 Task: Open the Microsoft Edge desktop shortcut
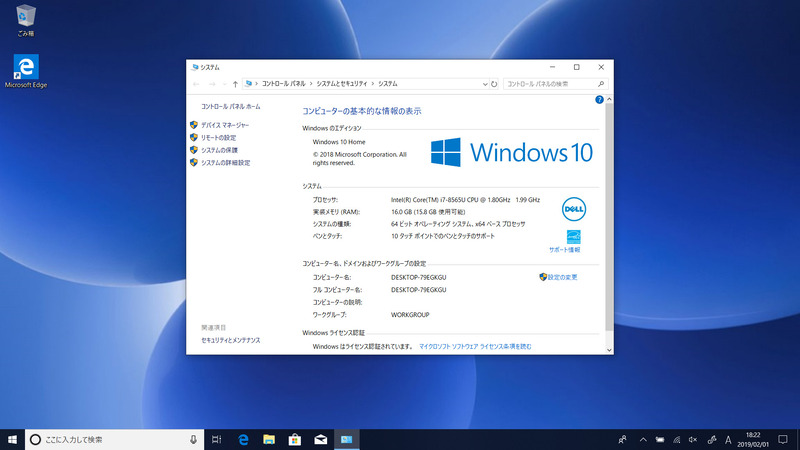point(26,71)
